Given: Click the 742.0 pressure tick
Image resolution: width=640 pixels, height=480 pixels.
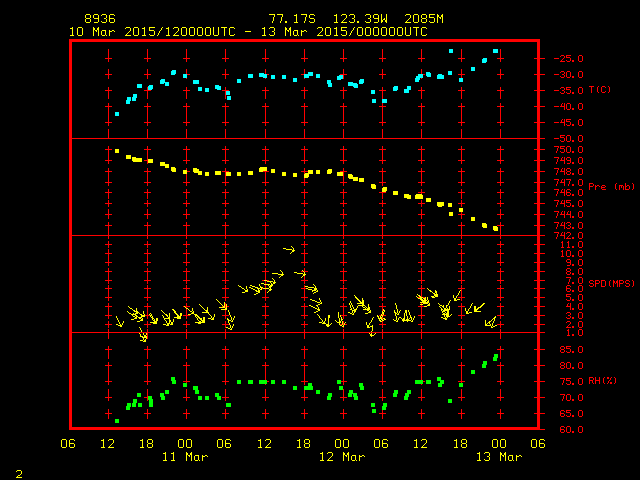Looking at the screenshot, I should point(569,236).
